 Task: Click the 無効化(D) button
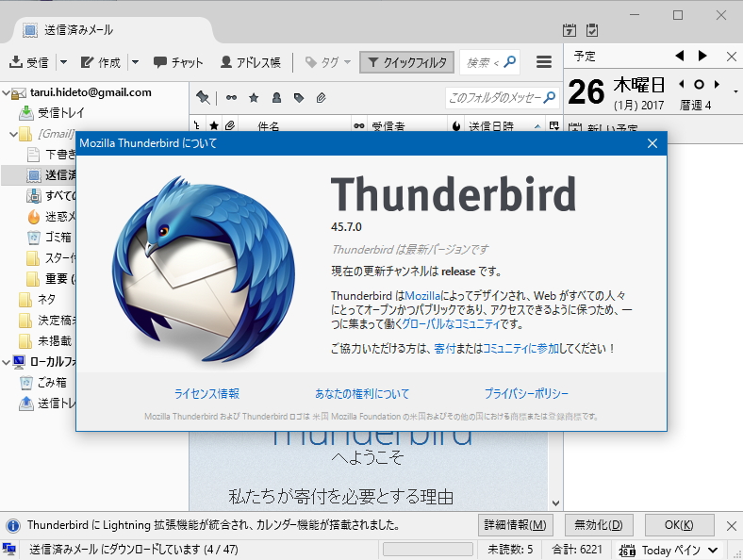[x=599, y=525]
